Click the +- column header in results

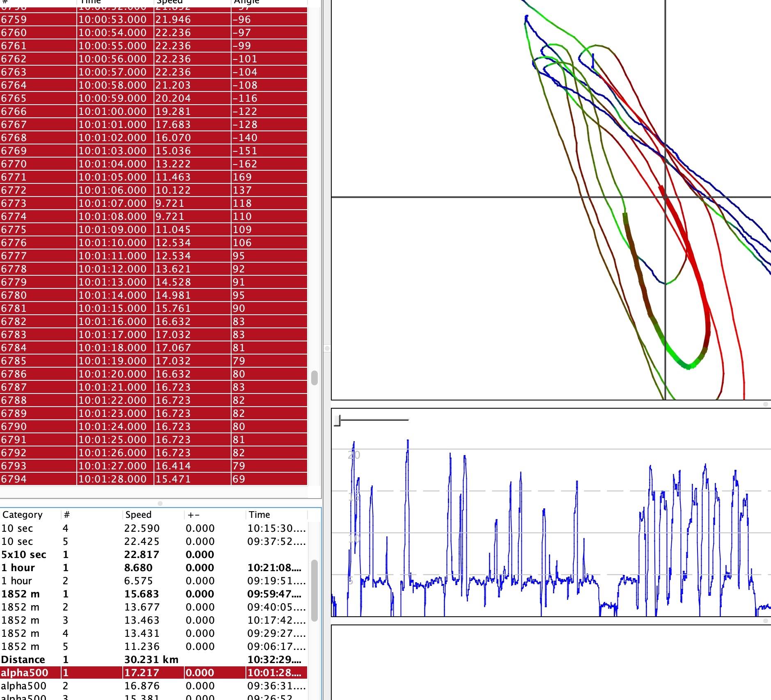[x=194, y=515]
